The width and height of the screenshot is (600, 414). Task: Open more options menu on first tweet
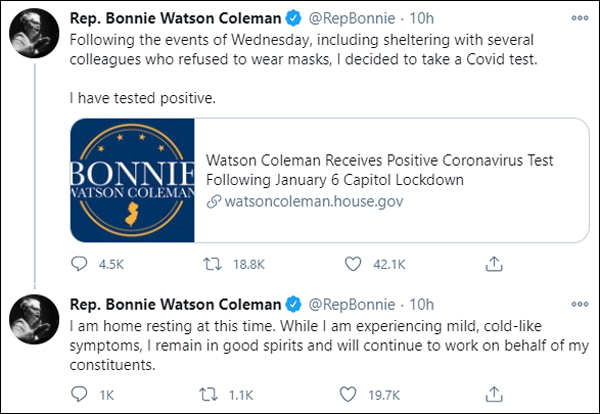point(578,18)
